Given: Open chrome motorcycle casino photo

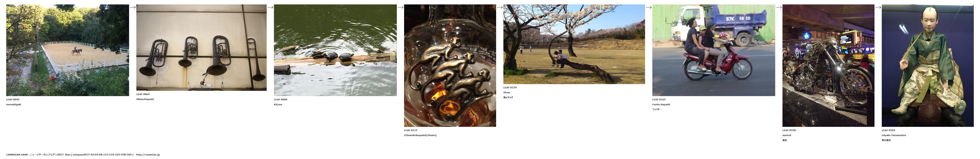Looking at the screenshot, I should (829, 66).
